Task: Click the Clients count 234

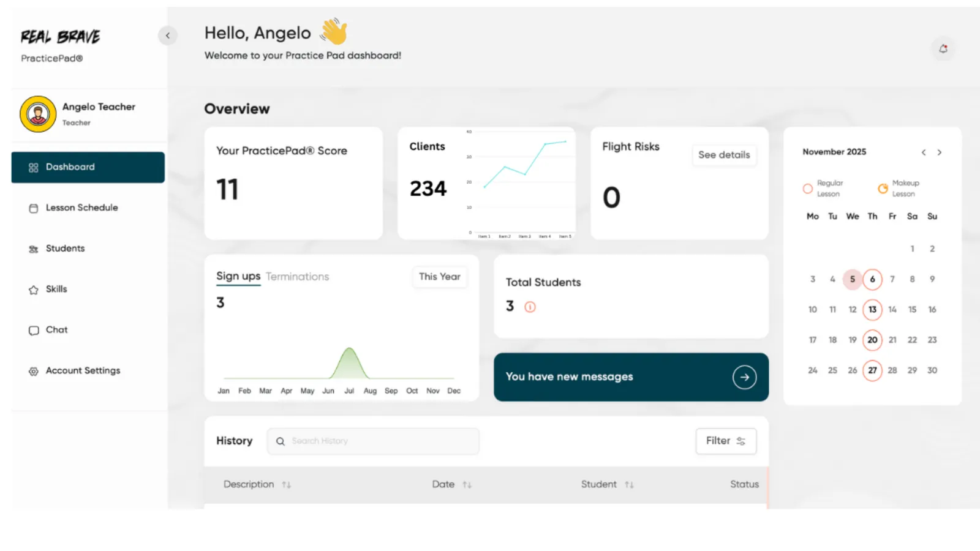Action: pyautogui.click(x=428, y=189)
